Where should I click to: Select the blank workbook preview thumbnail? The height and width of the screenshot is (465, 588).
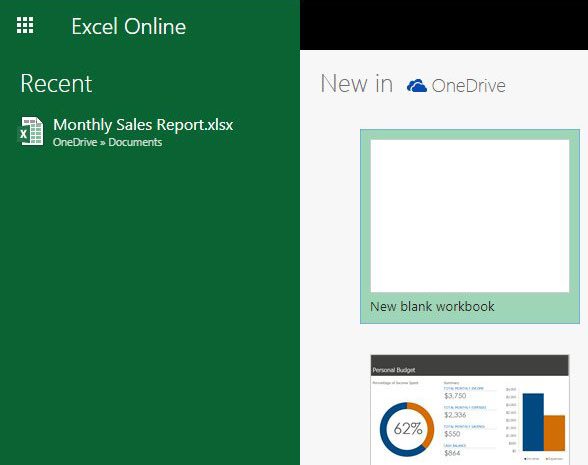point(470,216)
